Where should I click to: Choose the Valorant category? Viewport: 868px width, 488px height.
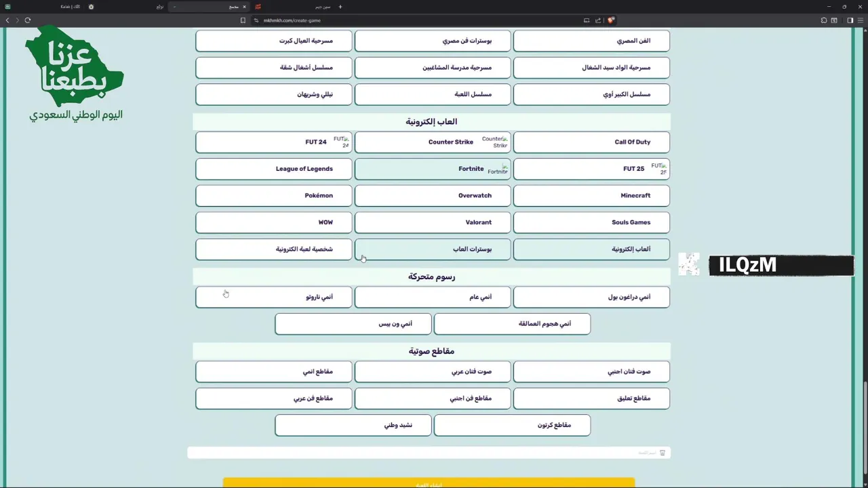(x=433, y=222)
